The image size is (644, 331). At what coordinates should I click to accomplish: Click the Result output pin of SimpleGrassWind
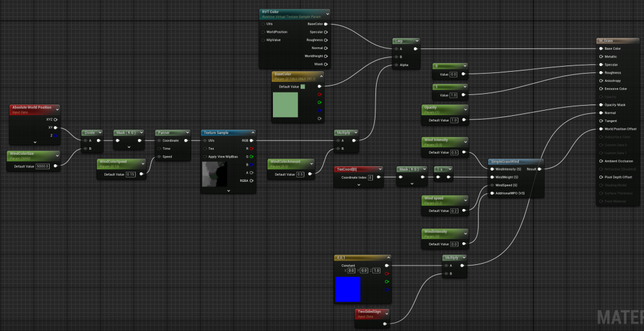coord(540,169)
